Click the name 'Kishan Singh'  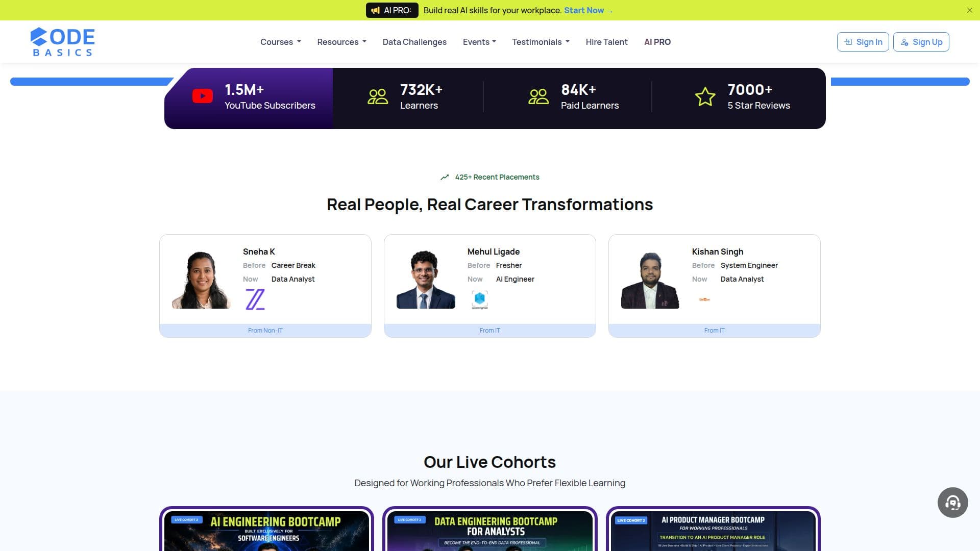pyautogui.click(x=718, y=252)
